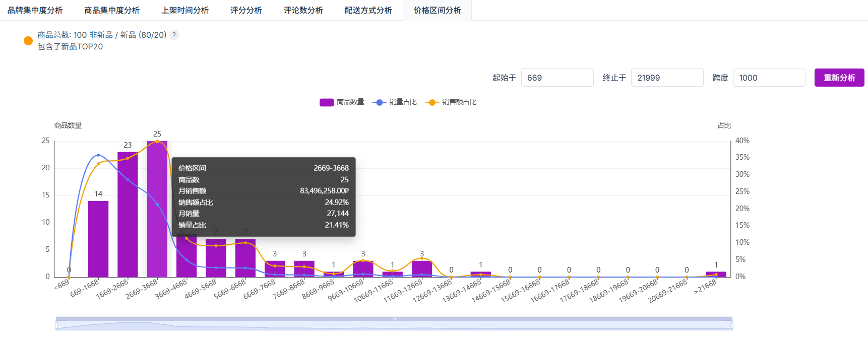Click the 7669-8668 price range bar
Viewport: 868px width, 338px height.
[304, 269]
